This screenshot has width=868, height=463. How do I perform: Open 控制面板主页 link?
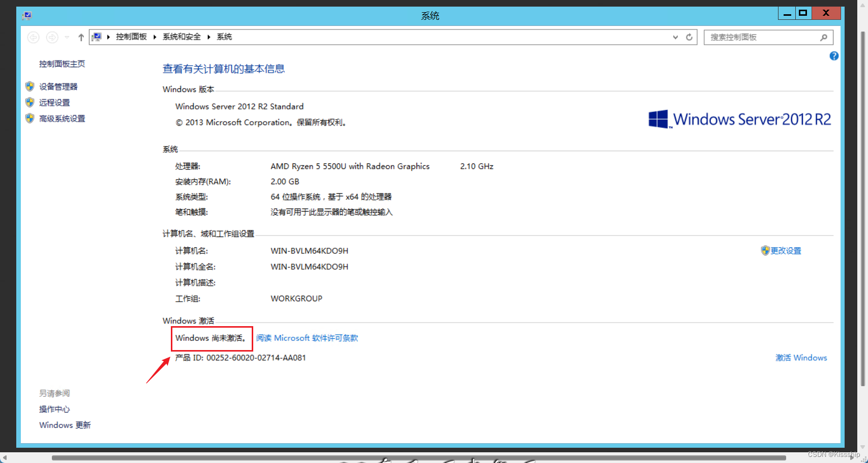coord(62,64)
